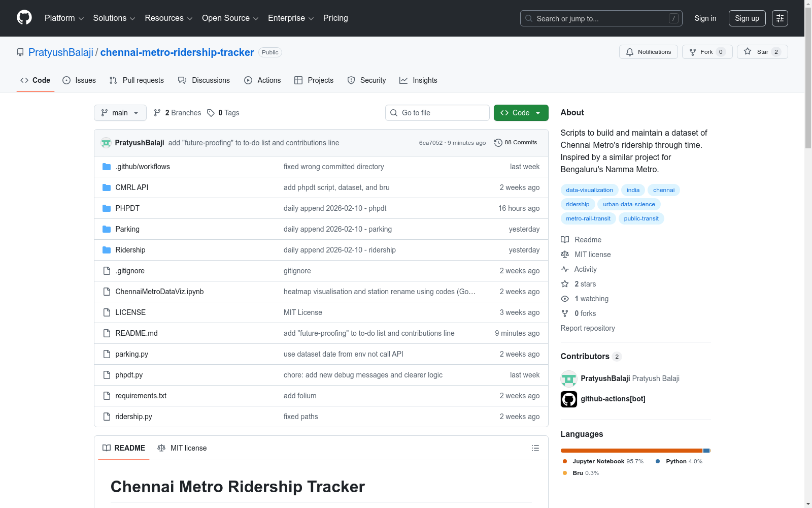812x508 pixels.
Task: Click the commit hash 6ca7052
Action: [x=431, y=143]
